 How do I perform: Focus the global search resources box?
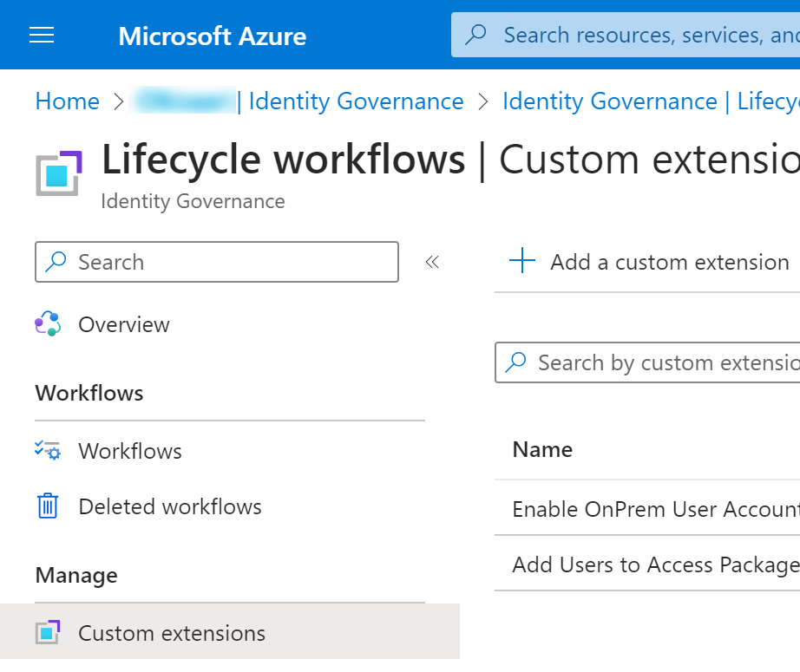coord(626,35)
